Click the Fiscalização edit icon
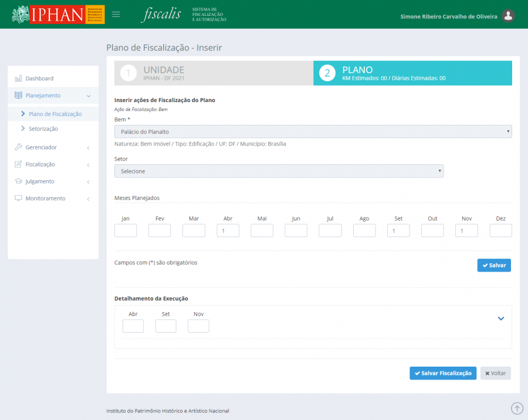Screen dimensions: 528x420 pyautogui.click(x=18, y=164)
